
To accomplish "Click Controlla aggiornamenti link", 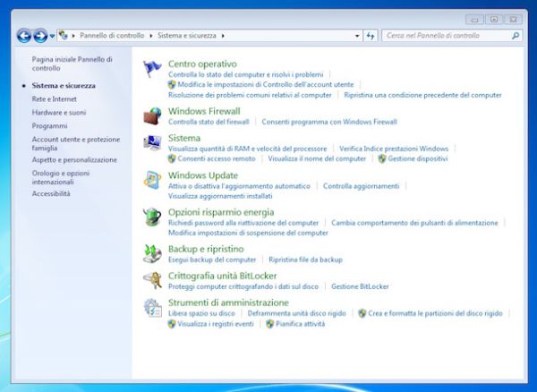I will pos(361,186).
